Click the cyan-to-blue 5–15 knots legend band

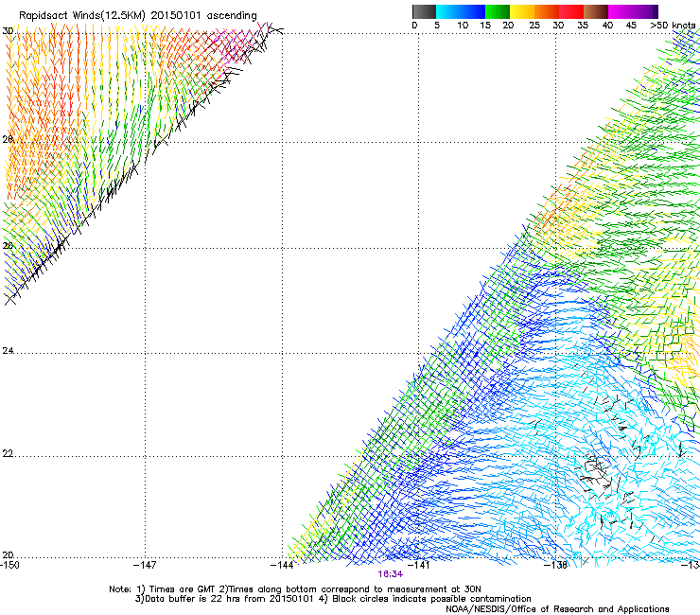coord(461,11)
